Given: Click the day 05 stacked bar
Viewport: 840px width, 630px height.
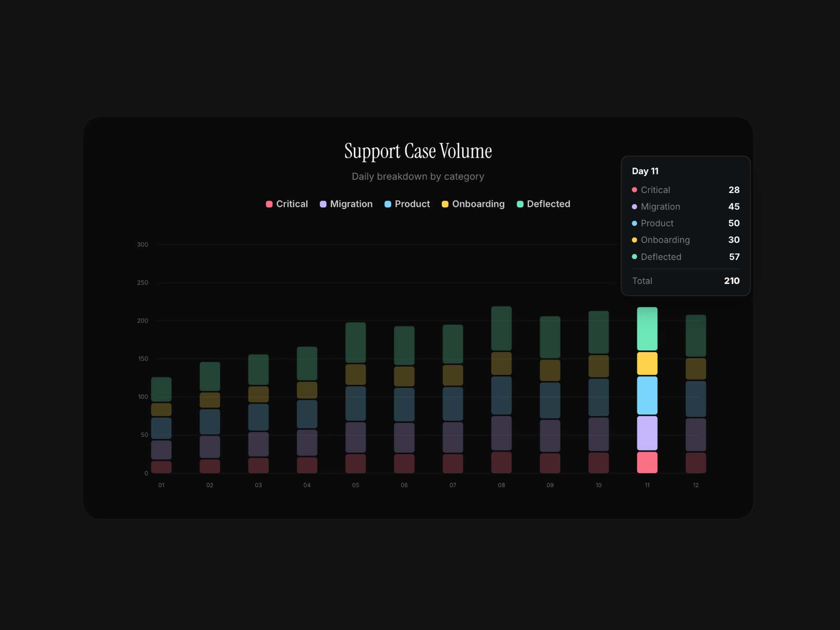Looking at the screenshot, I should tap(356, 397).
